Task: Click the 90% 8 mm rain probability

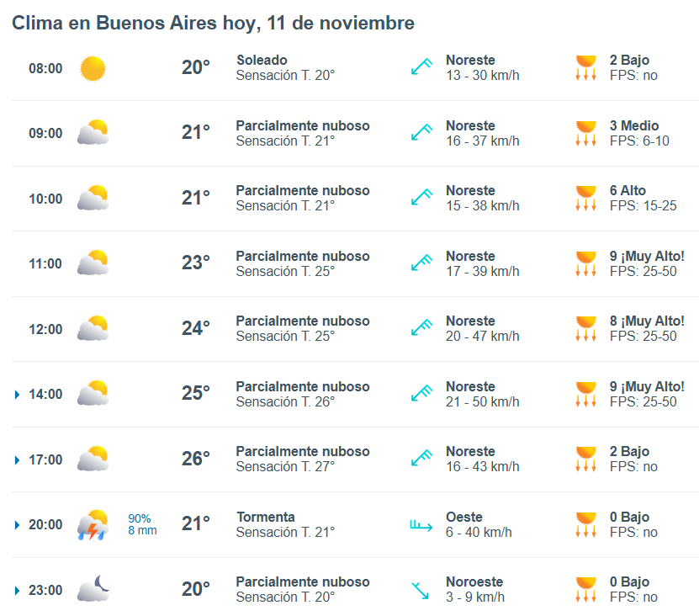Action: (142, 524)
